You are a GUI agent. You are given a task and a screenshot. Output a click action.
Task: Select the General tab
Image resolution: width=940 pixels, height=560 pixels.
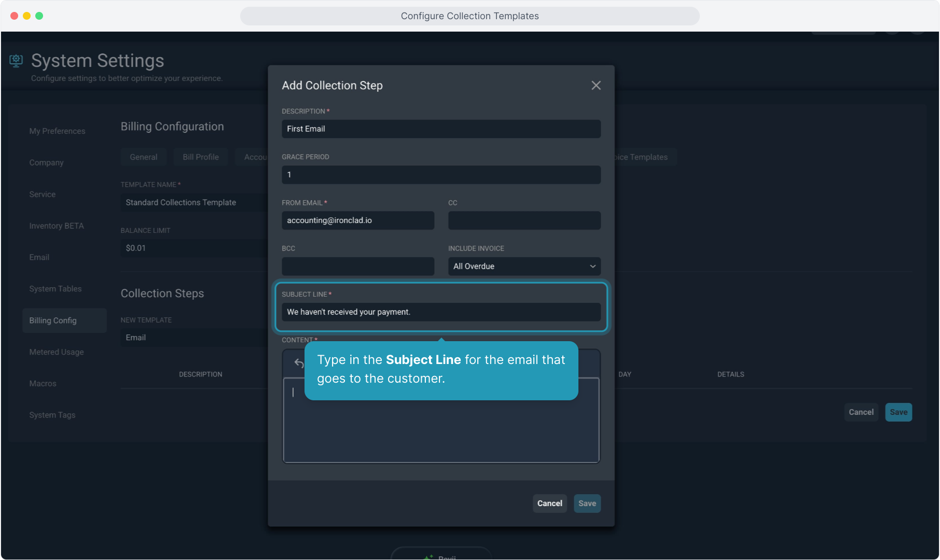[x=143, y=157]
